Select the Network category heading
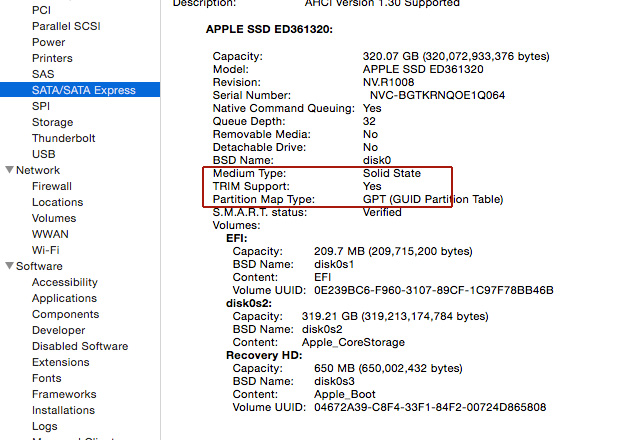 (38, 170)
